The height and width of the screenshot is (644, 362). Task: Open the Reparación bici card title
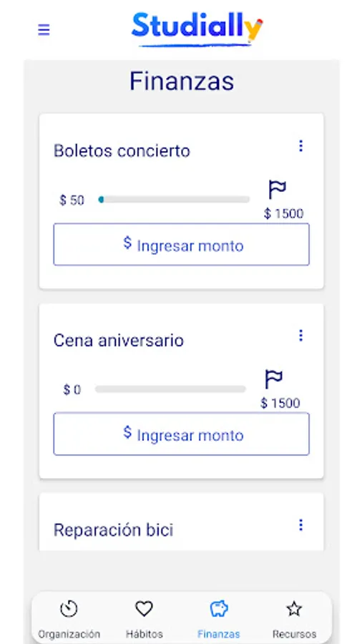(x=113, y=530)
